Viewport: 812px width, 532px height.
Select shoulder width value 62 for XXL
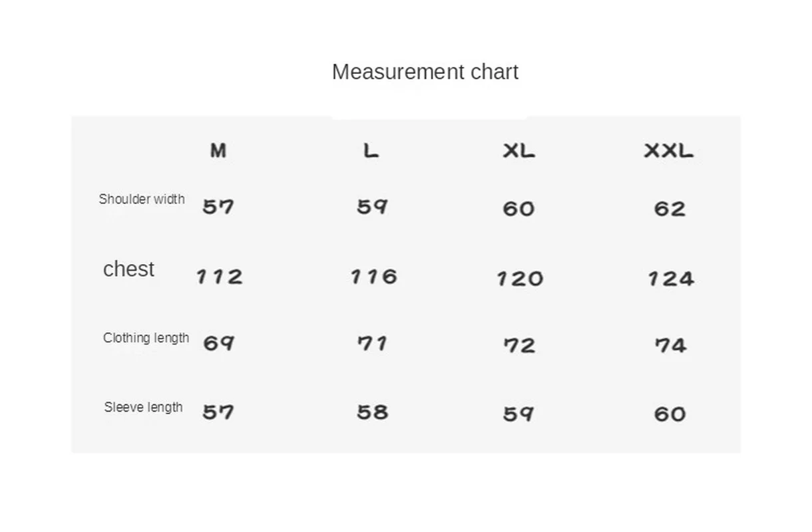pyautogui.click(x=670, y=209)
